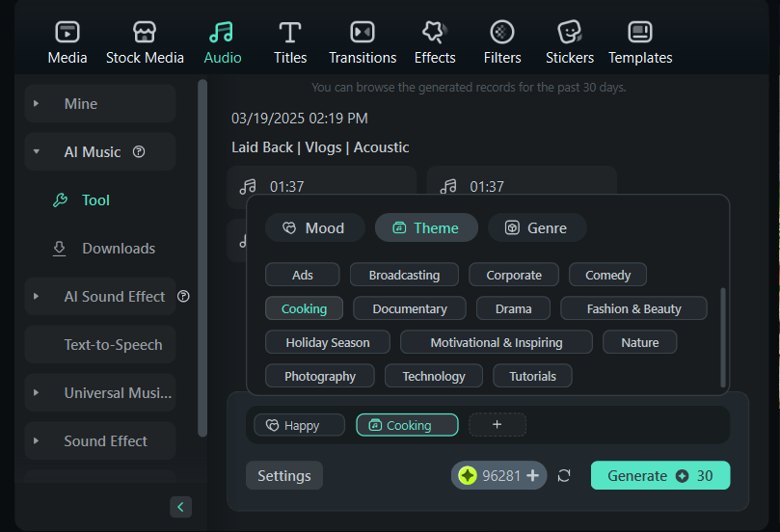Select the Corporate theme tag
The image size is (780, 532).
click(x=514, y=275)
